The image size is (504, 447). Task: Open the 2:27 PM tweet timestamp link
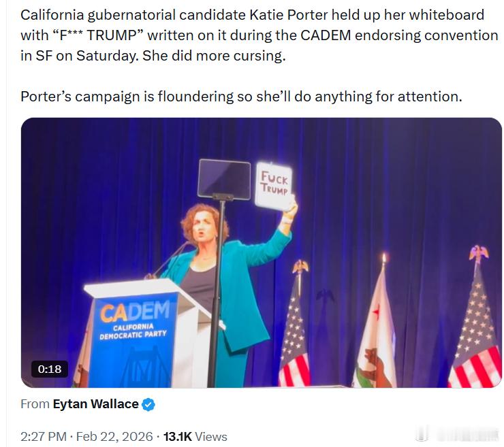click(44, 436)
